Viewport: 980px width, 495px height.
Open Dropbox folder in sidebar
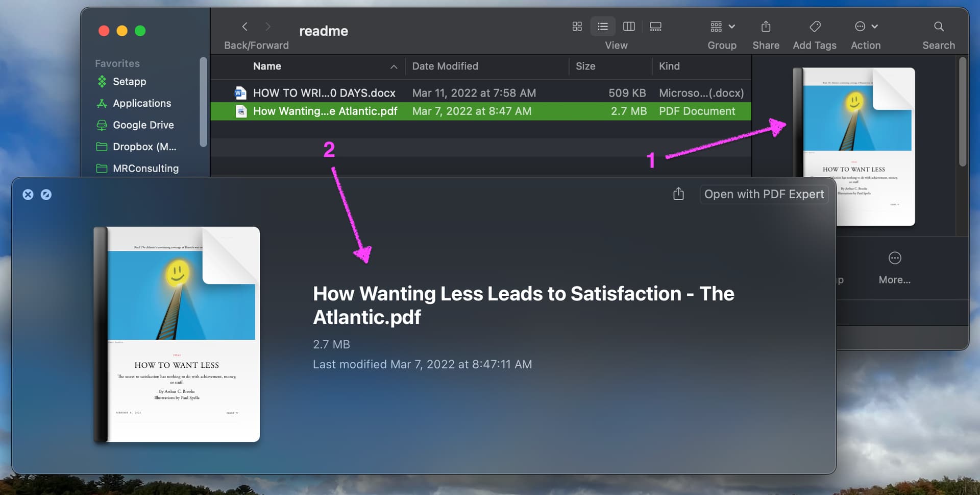[x=144, y=147]
